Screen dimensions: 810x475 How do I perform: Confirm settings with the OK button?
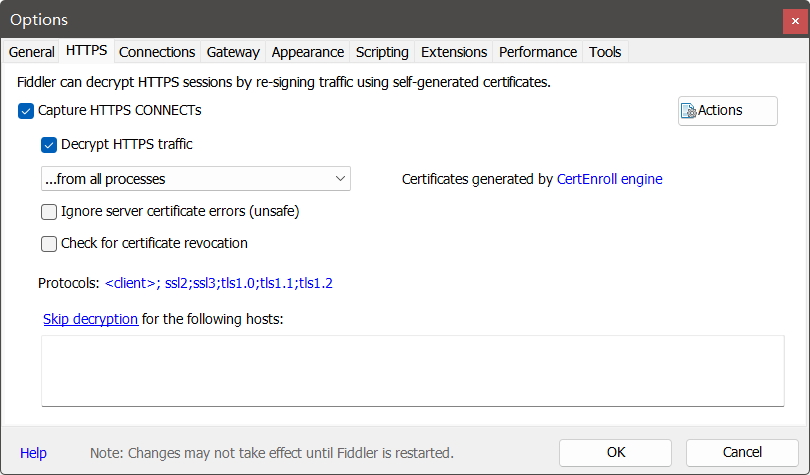click(615, 453)
